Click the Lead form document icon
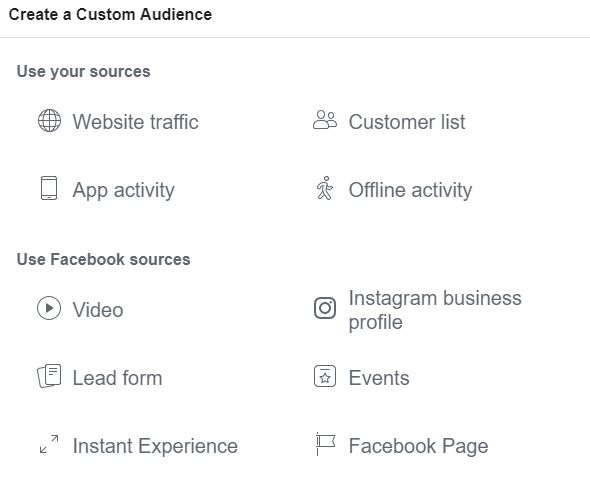This screenshot has width=590, height=482. coord(49,376)
